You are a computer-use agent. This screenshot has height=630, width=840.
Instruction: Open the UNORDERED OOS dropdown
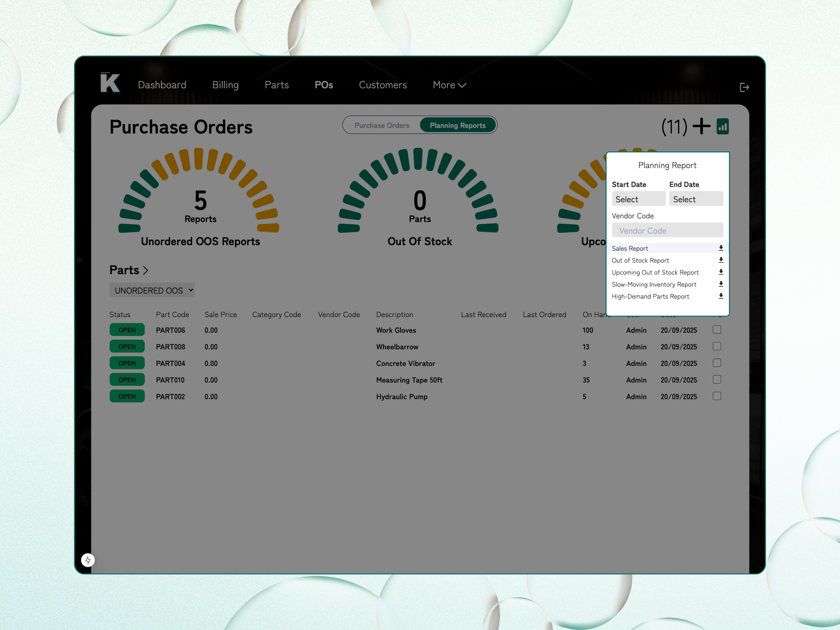[x=152, y=290]
